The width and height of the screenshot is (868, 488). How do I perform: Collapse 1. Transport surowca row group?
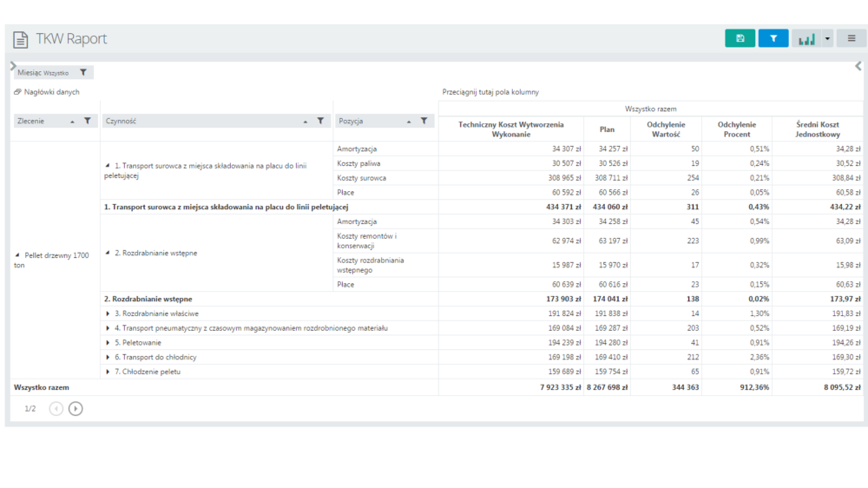[108, 166]
